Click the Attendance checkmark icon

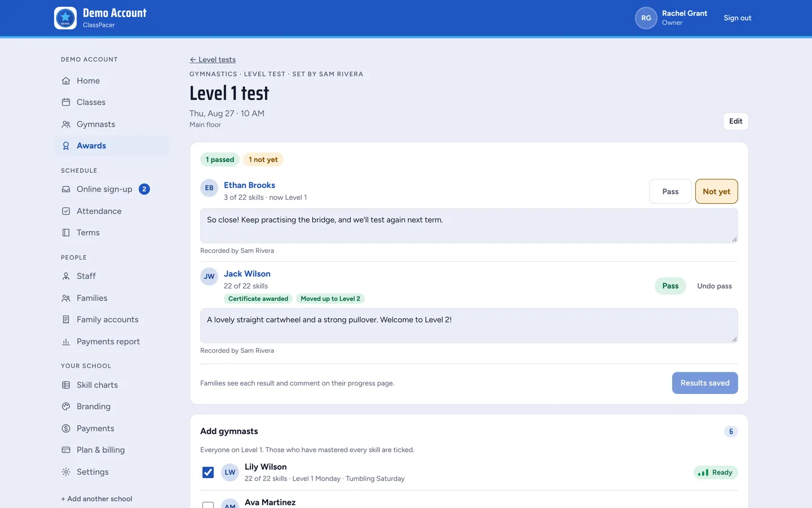[x=66, y=211]
